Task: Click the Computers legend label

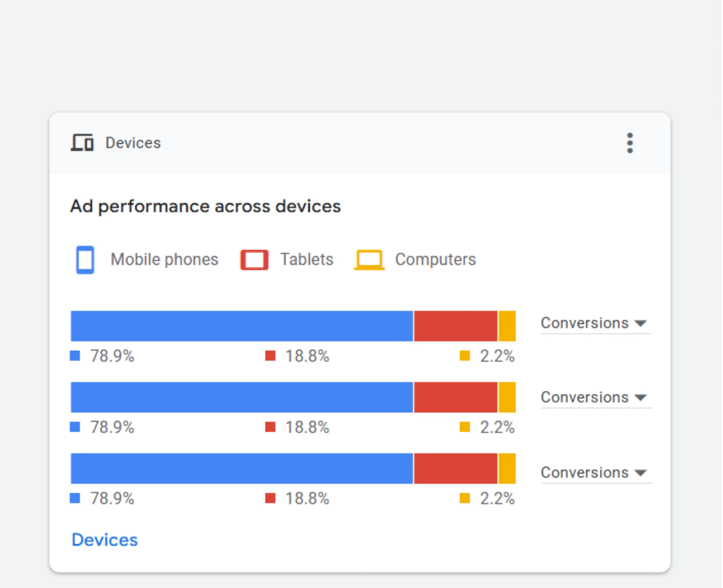Action: [x=435, y=260]
